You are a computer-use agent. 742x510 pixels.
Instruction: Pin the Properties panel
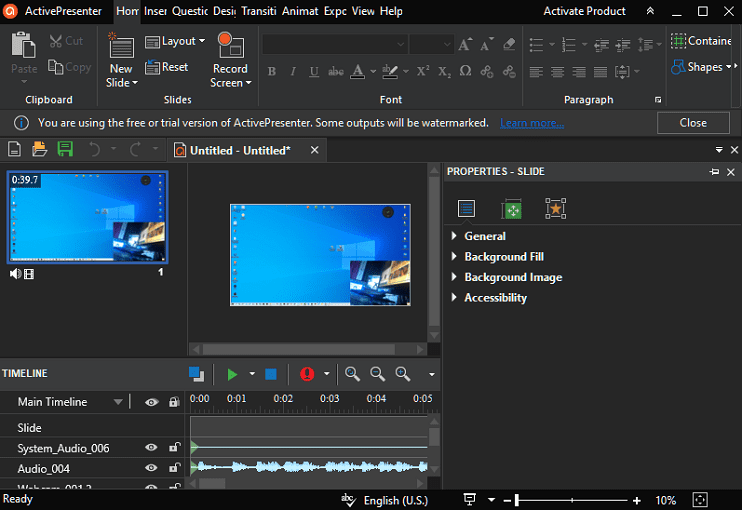714,172
